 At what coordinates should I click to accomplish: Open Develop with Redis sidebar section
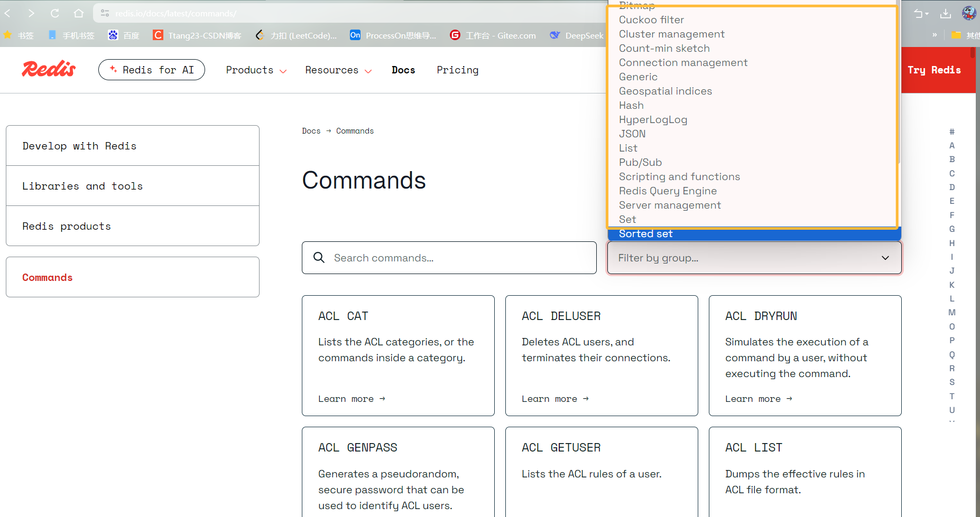133,146
